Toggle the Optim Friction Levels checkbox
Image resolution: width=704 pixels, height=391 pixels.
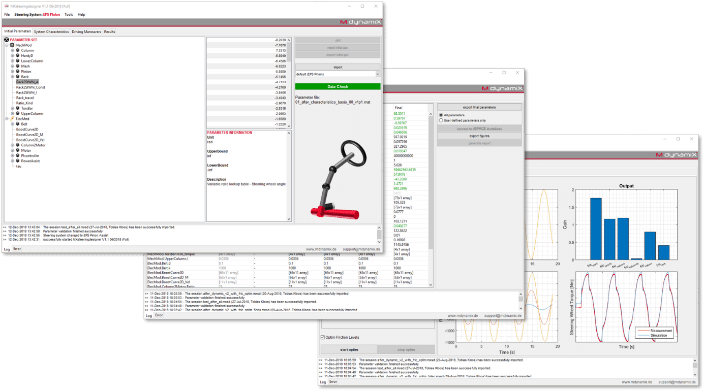[323, 337]
